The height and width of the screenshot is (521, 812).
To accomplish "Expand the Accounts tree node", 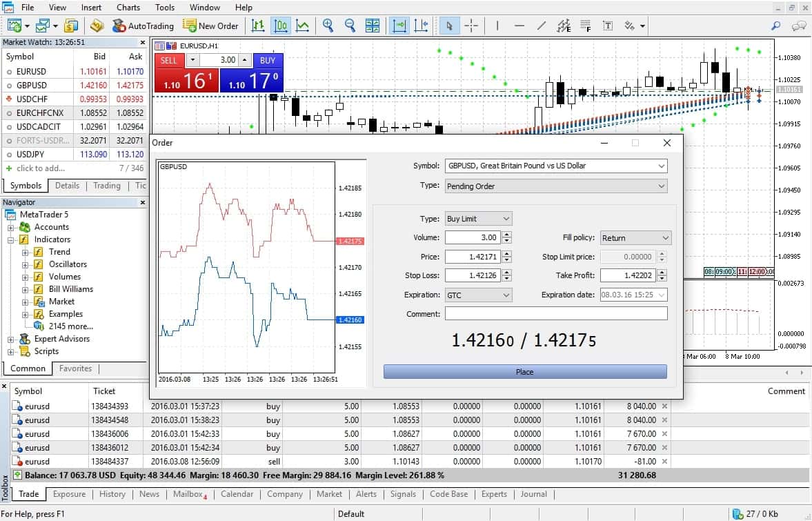I will pyautogui.click(x=10, y=227).
